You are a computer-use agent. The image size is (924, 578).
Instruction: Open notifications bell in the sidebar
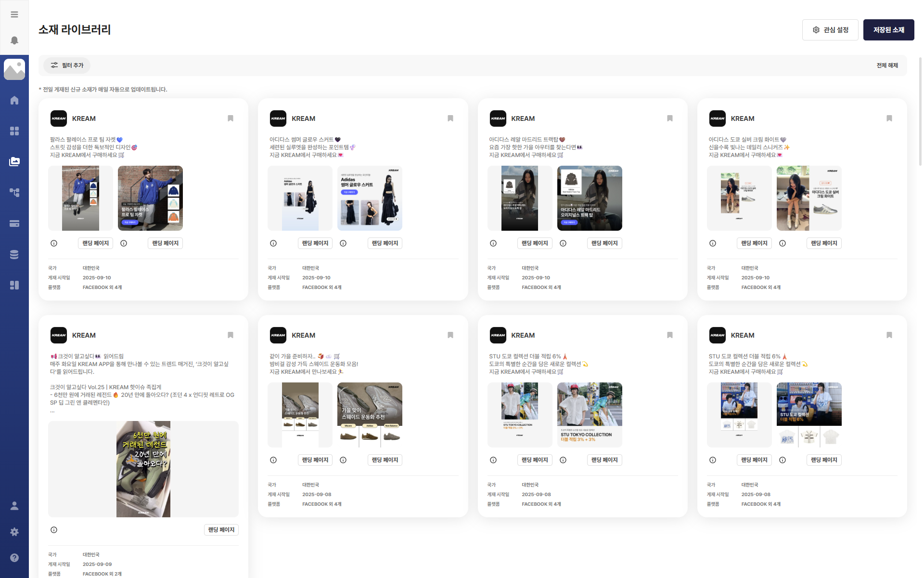14,40
